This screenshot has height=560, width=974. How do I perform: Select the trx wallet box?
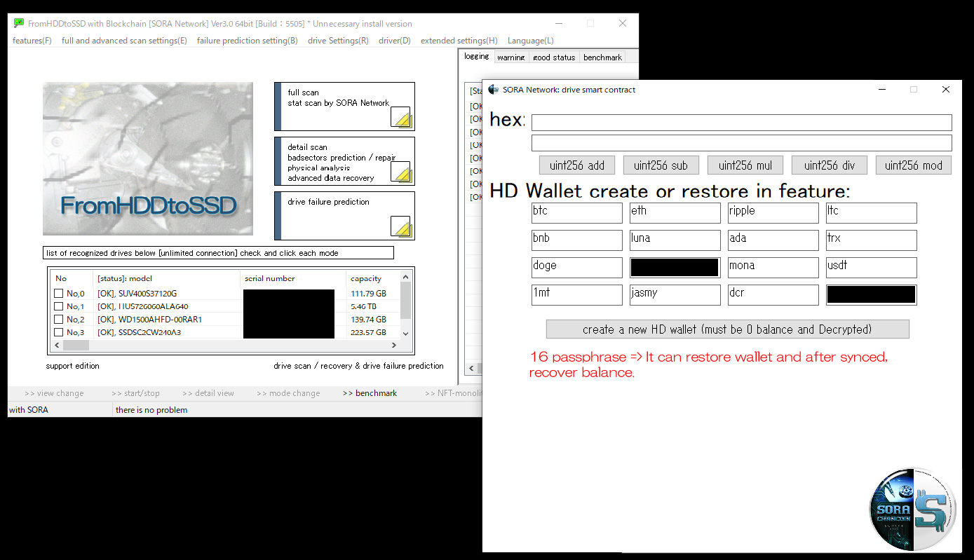click(x=872, y=240)
